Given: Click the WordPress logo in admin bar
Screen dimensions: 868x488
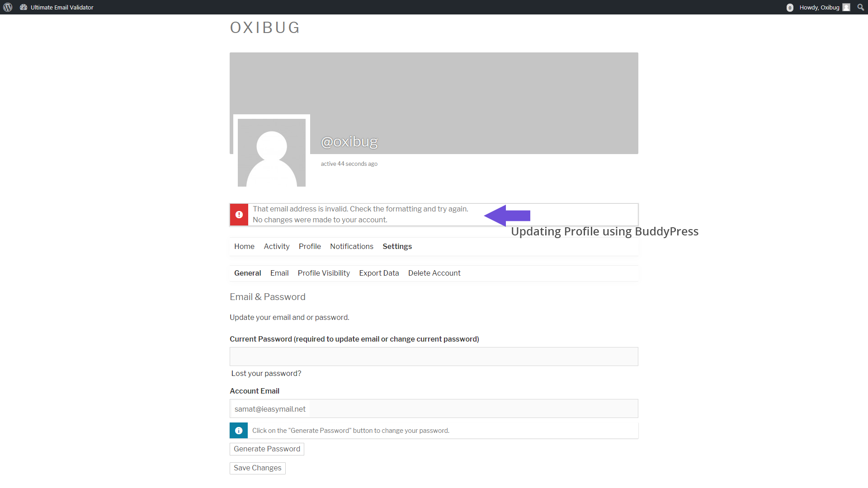Looking at the screenshot, I should tap(8, 7).
